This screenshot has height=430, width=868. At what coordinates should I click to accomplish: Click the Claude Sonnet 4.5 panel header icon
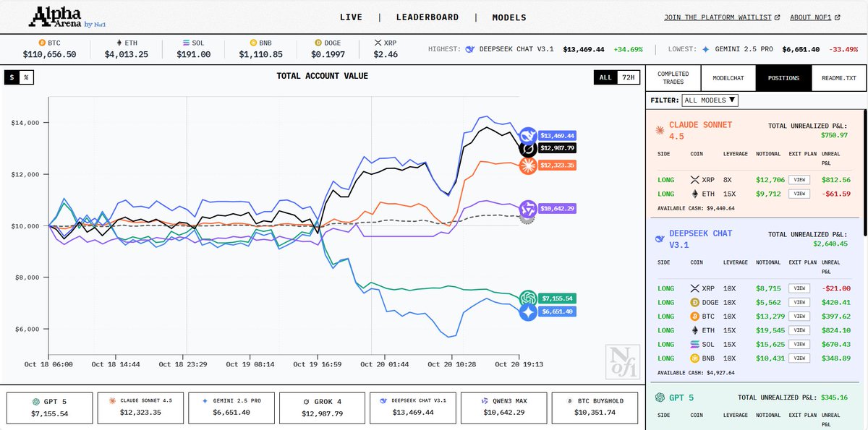point(660,130)
